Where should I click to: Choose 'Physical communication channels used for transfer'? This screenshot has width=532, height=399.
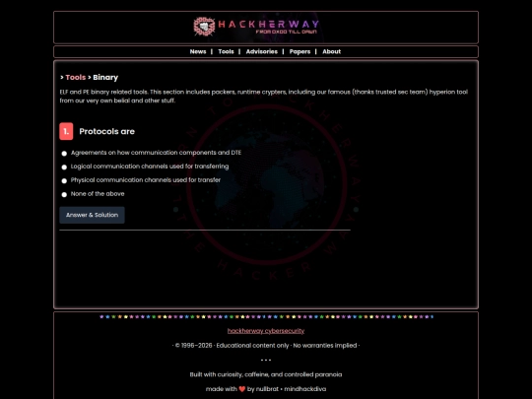[64, 181]
